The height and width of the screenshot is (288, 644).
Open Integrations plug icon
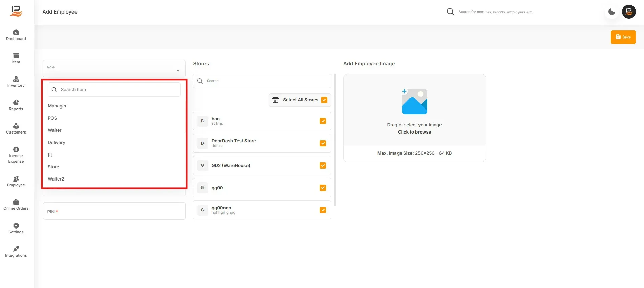click(16, 249)
